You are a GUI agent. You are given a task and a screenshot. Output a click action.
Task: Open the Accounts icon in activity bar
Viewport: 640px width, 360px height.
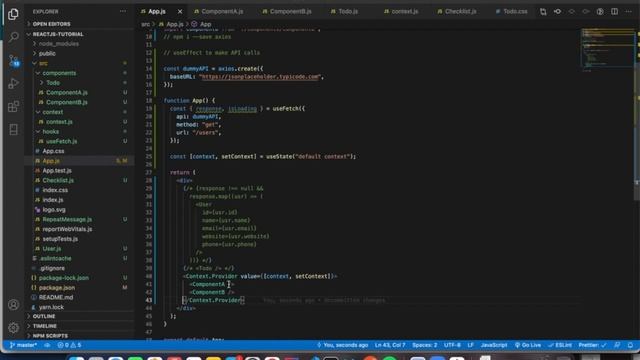tap(13, 304)
